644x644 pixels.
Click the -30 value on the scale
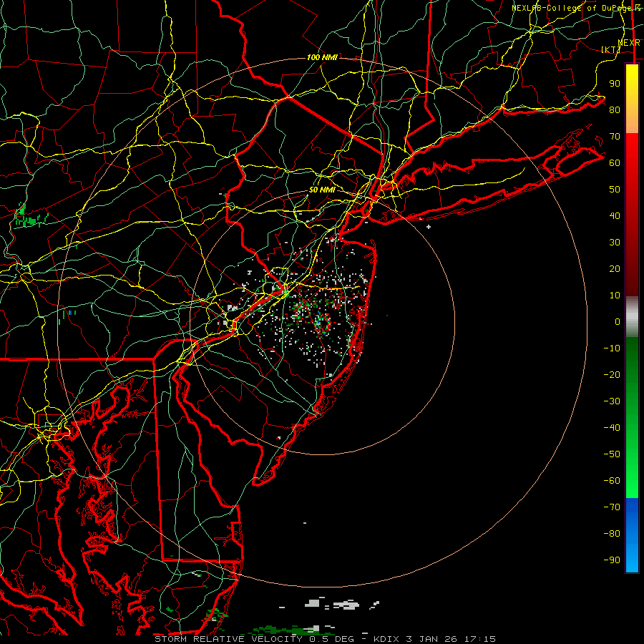(x=612, y=401)
